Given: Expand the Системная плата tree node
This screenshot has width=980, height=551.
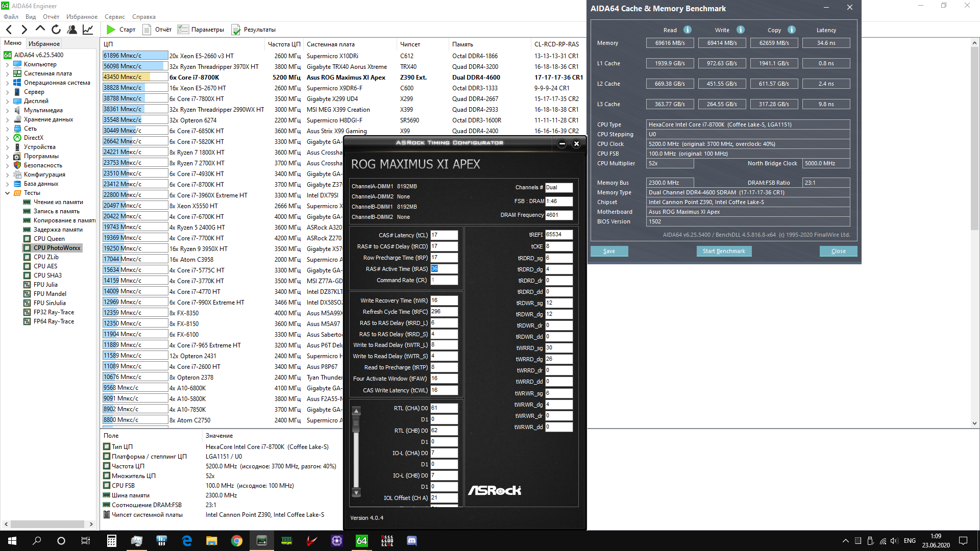Looking at the screenshot, I should click(7, 73).
